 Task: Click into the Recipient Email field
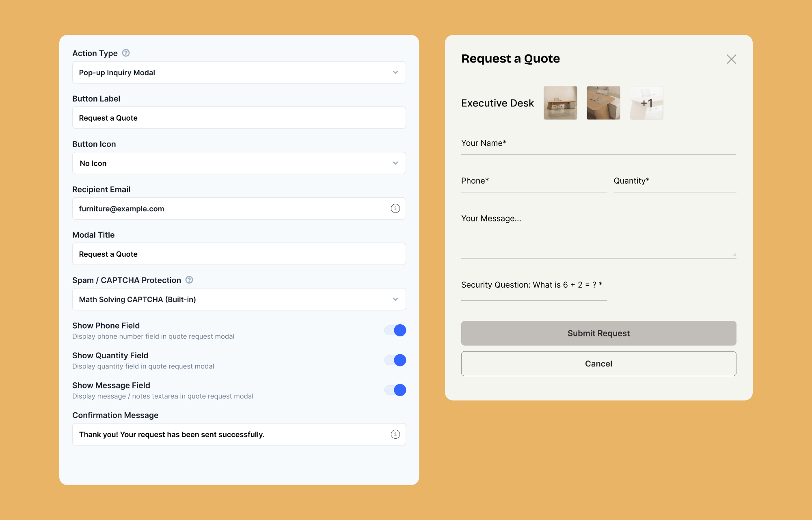coord(239,208)
